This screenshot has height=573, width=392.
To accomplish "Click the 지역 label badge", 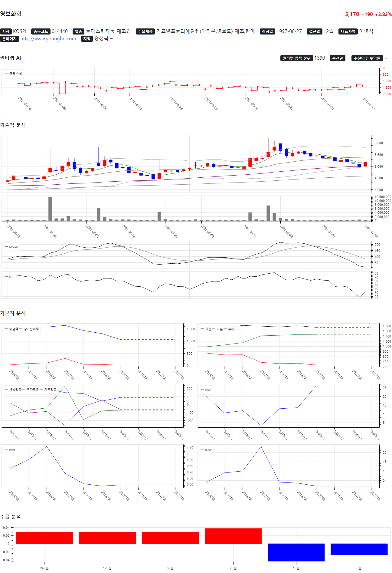I will click(x=87, y=39).
